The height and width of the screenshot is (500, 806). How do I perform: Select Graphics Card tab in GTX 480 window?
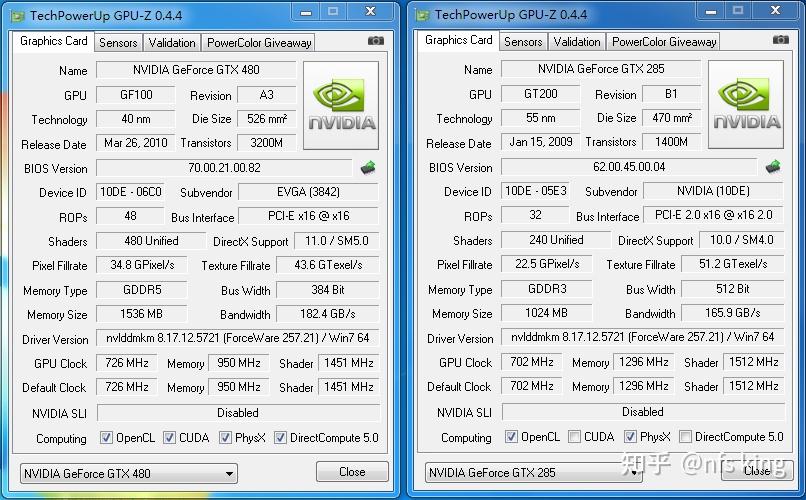click(x=53, y=41)
